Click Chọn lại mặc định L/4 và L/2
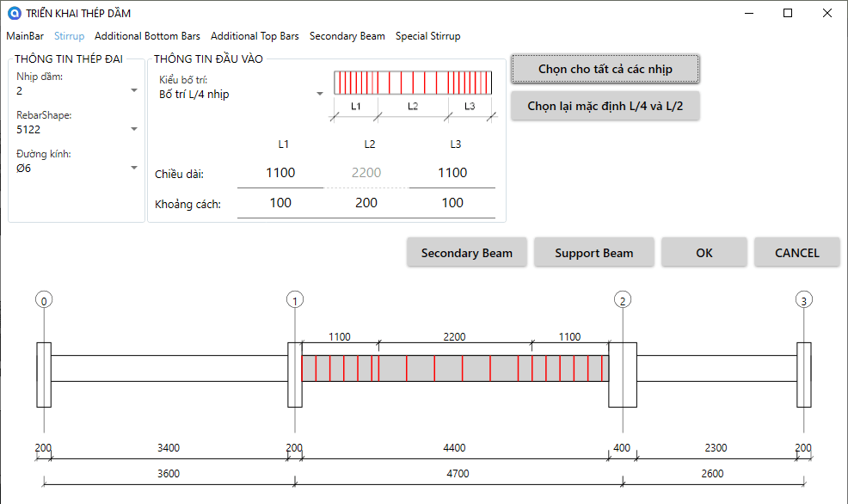 coord(605,106)
